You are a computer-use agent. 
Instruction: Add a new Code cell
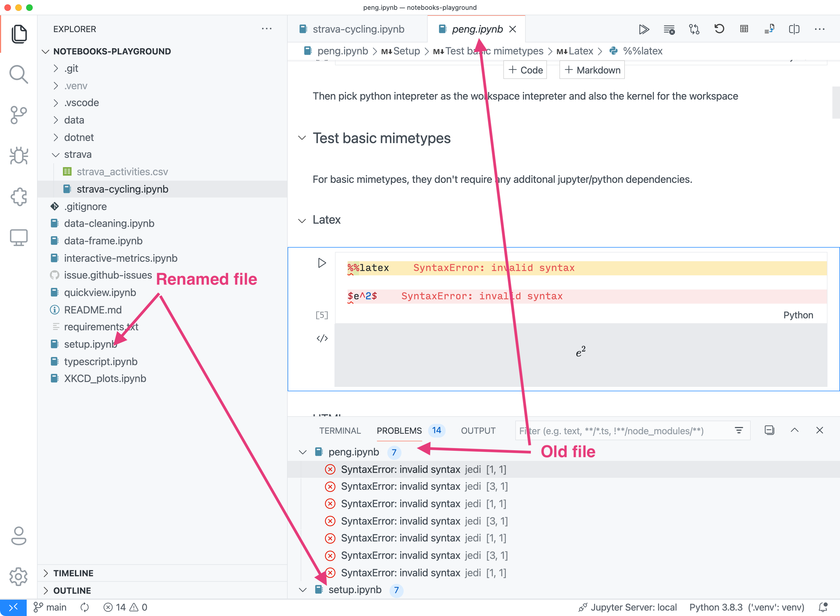coord(525,70)
